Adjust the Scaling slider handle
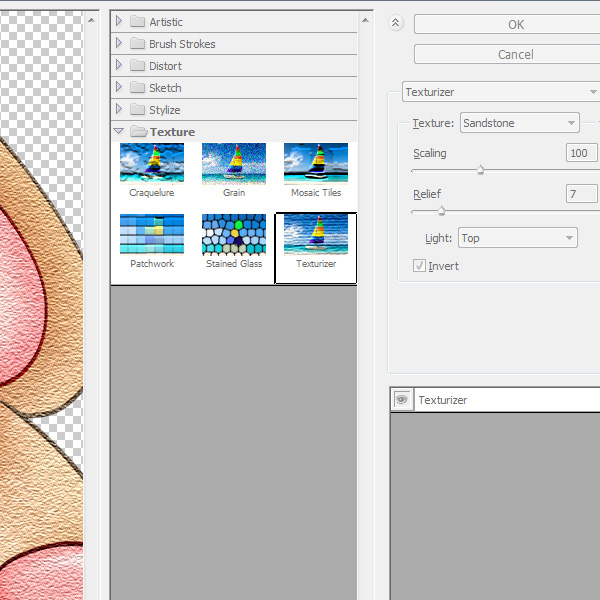This screenshot has height=600, width=600. (480, 170)
